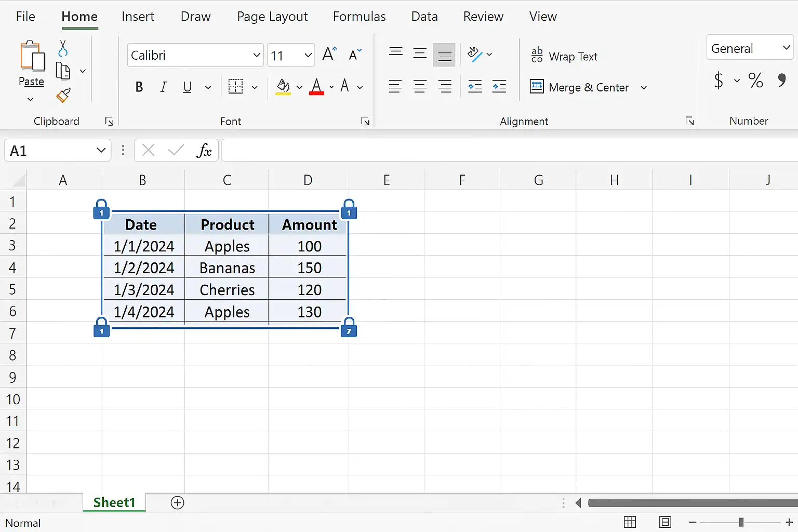Switch to Page Layout view in status bar
Image resolution: width=798 pixels, height=532 pixels.
[665, 522]
